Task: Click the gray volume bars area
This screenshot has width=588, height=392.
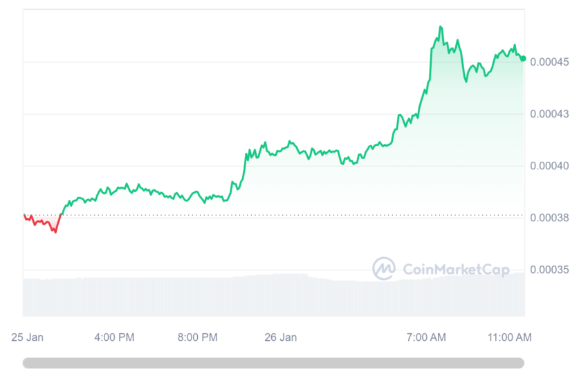Action: 273,295
